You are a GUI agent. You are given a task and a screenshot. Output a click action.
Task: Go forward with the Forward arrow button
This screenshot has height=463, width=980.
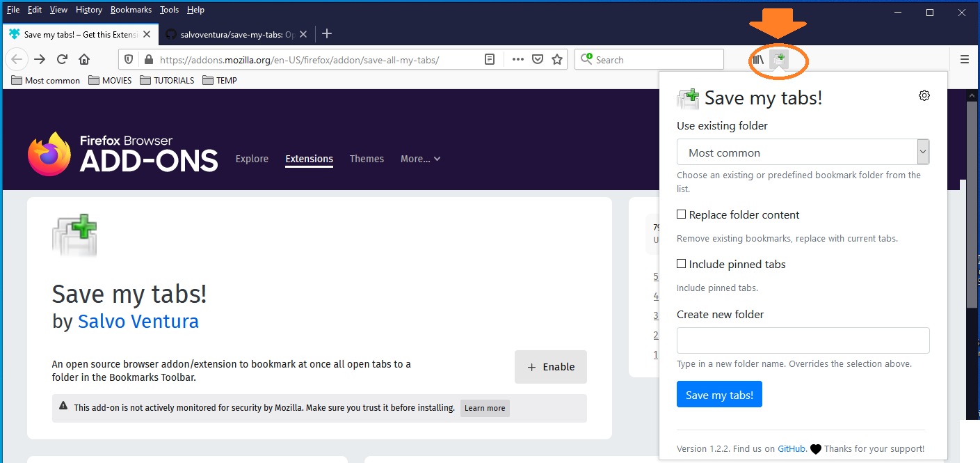click(x=40, y=59)
